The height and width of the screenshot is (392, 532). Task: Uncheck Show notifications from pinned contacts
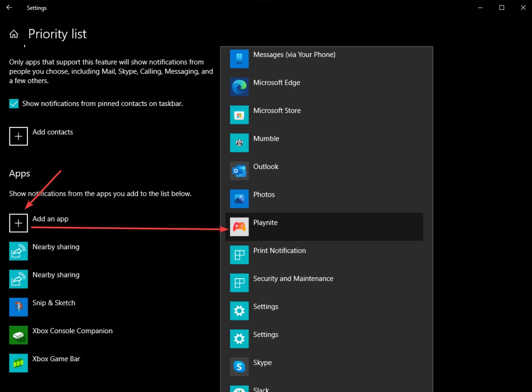click(x=14, y=104)
